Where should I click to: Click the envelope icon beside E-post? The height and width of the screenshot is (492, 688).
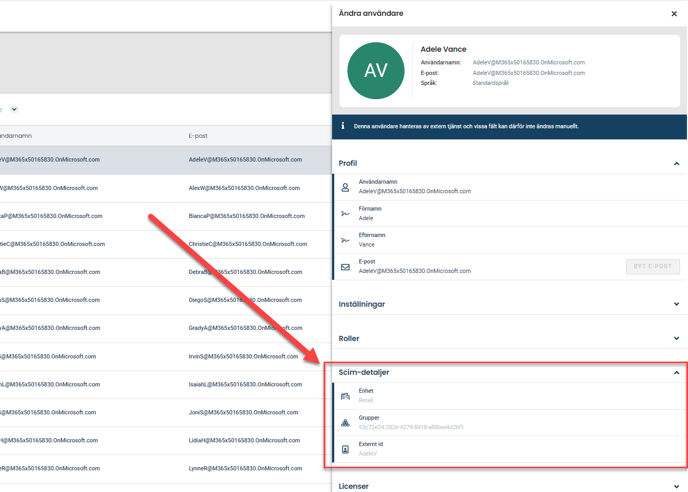pyautogui.click(x=345, y=267)
